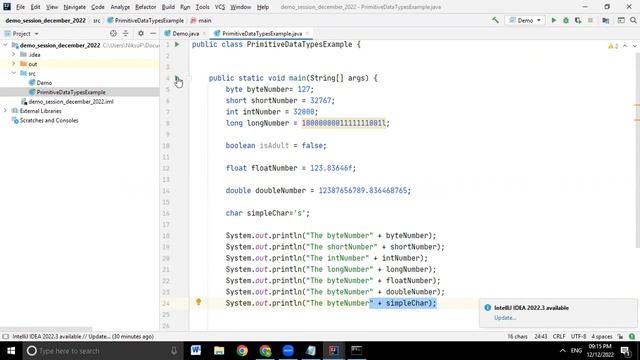This screenshot has height=360, width=640.
Task: Click the ENG language indicator in system tray
Action: (x=576, y=351)
